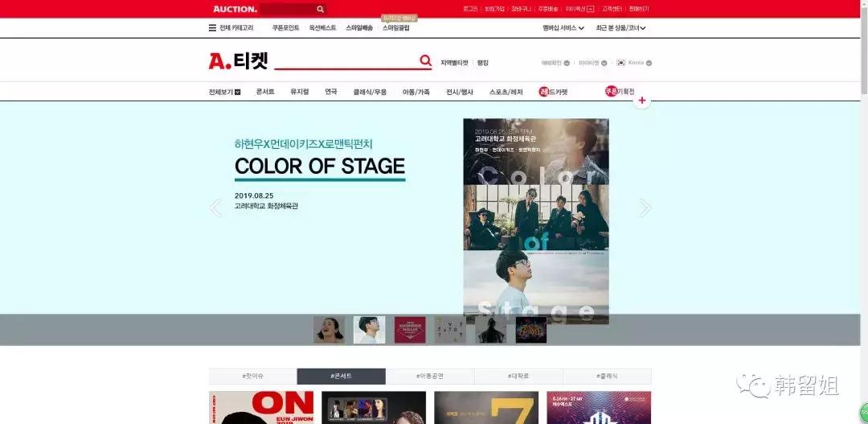Select the 아동/가족 category
The width and height of the screenshot is (868, 424).
coord(416,92)
